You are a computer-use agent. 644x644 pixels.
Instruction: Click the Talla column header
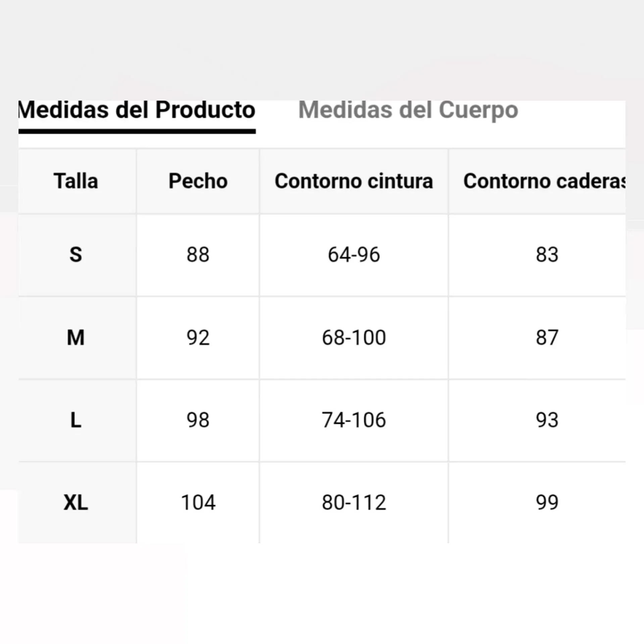tap(76, 181)
